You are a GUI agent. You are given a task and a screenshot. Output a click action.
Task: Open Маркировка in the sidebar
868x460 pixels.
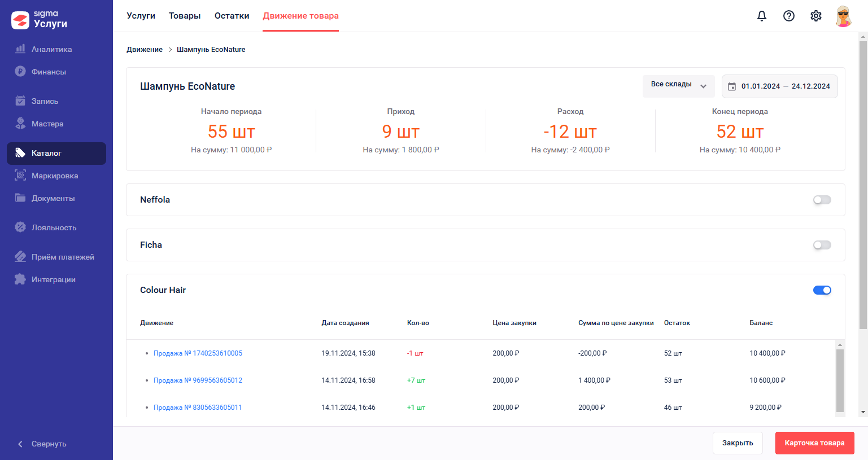[x=56, y=176]
